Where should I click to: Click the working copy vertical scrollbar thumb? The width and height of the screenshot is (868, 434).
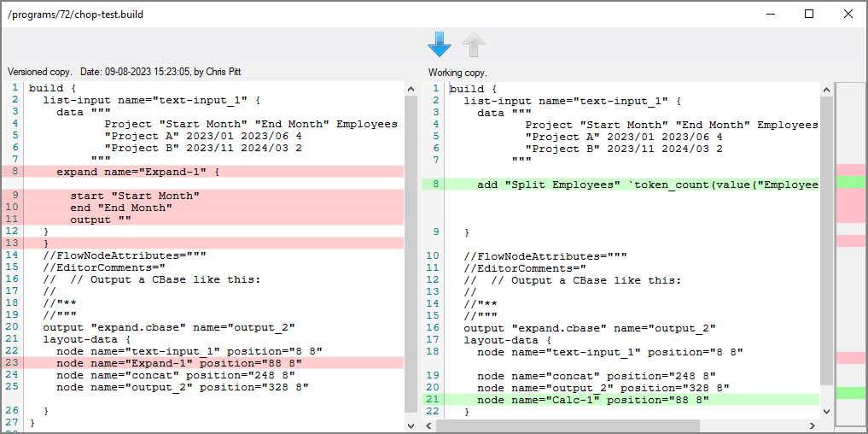click(x=826, y=239)
